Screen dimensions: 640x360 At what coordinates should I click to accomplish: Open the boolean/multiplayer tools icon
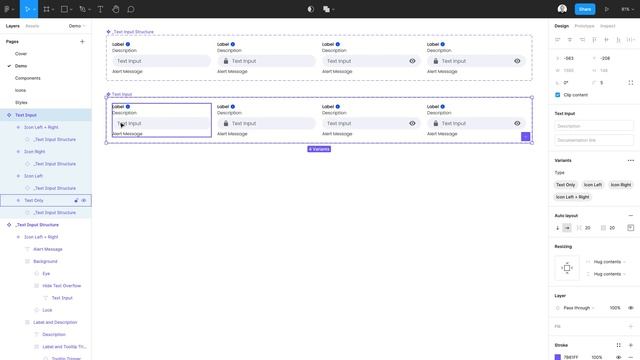[327, 9]
